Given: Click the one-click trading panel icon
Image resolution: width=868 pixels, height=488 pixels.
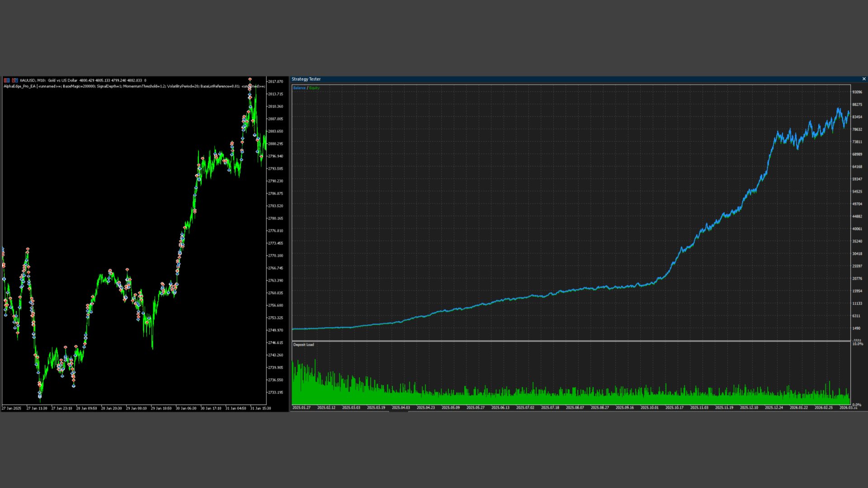Looking at the screenshot, I should (15, 80).
